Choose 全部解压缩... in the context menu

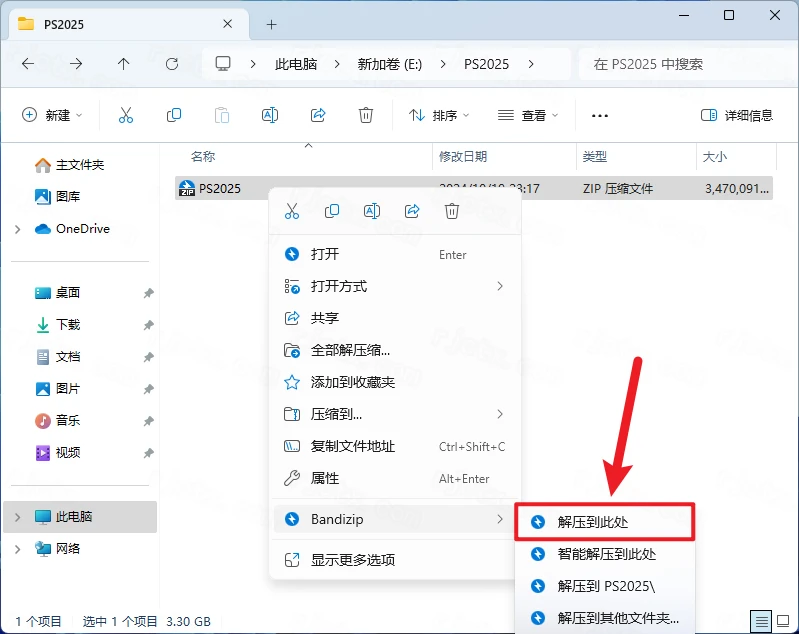(395, 350)
